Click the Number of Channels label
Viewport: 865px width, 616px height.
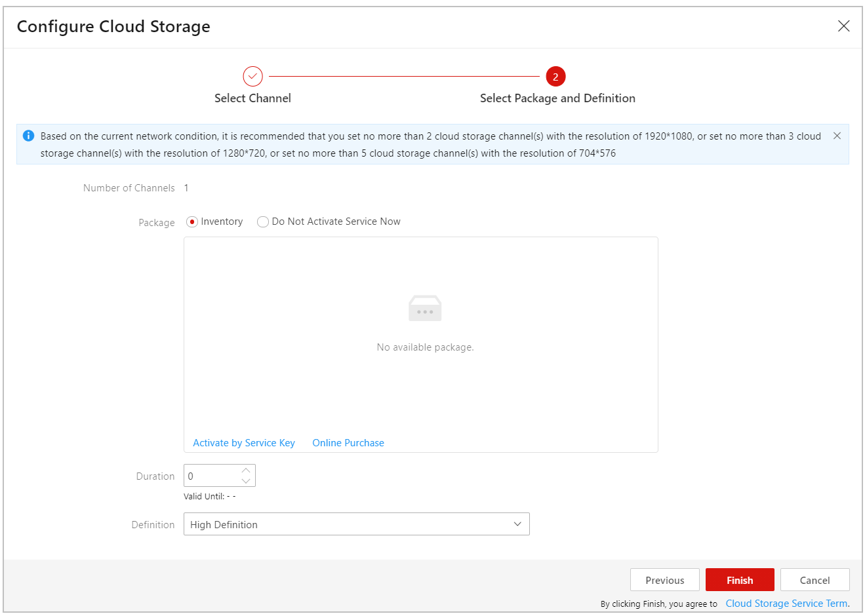coord(129,188)
